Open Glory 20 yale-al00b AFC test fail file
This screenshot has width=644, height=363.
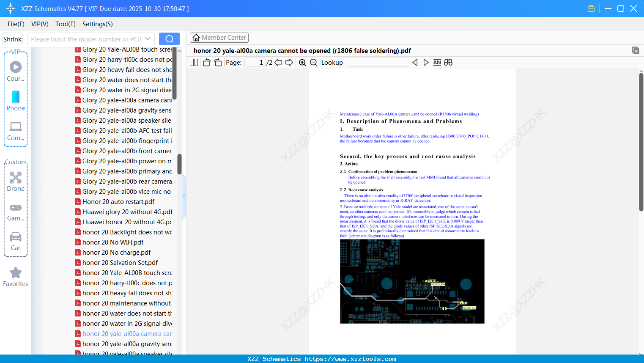127,130
